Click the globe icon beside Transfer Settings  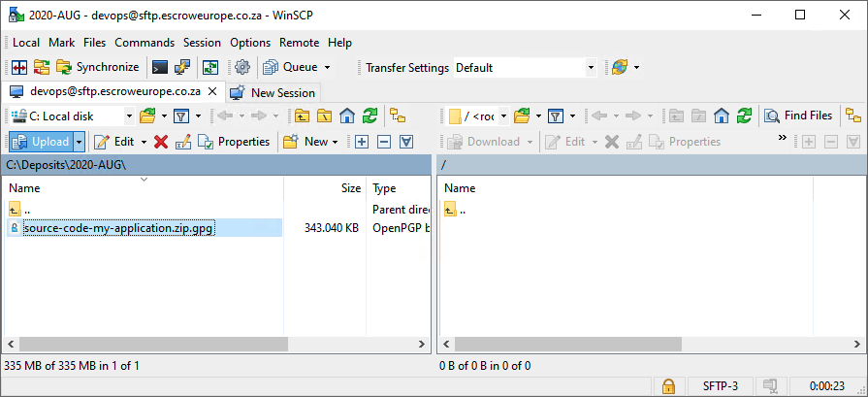coord(620,68)
